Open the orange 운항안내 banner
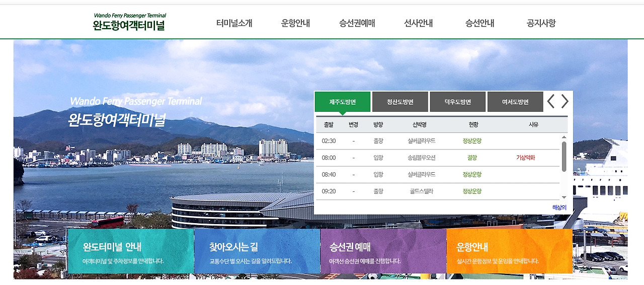Viewport: 644px width, 285px height. (x=509, y=251)
